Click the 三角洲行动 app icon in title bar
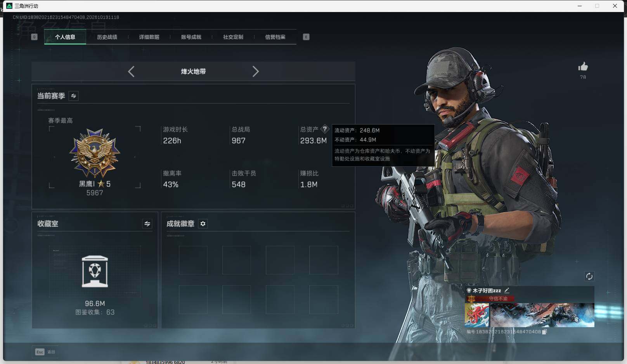 9,6
